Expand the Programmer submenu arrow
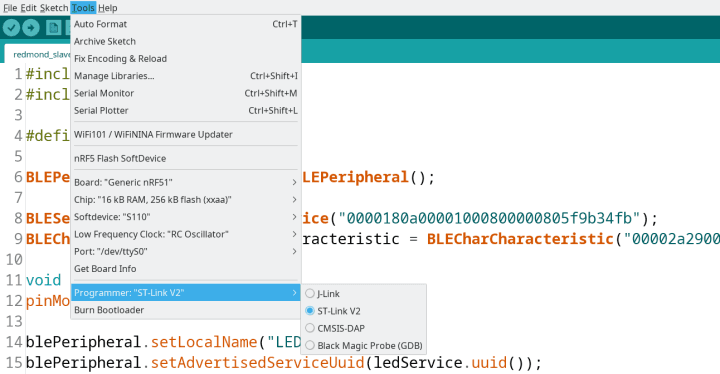720x374 pixels. point(294,293)
